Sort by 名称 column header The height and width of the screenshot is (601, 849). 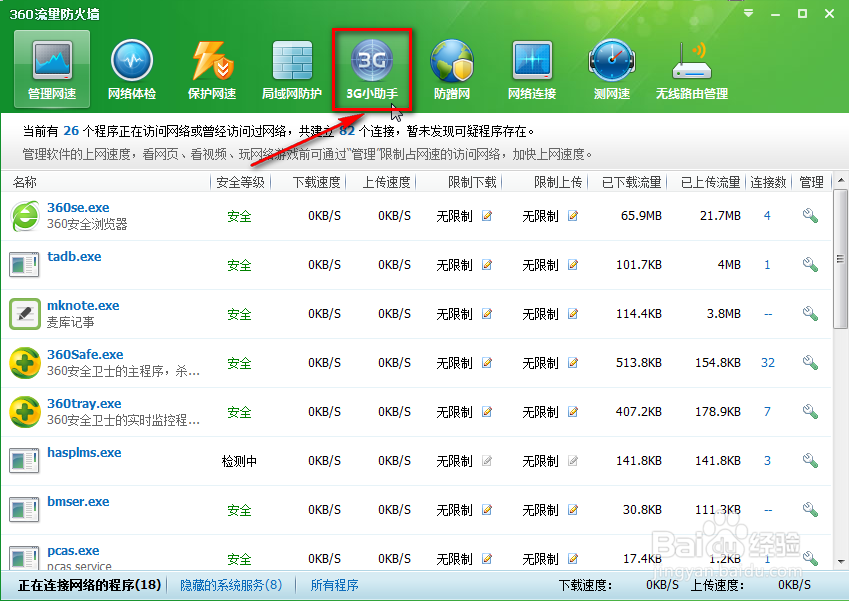tap(25, 182)
